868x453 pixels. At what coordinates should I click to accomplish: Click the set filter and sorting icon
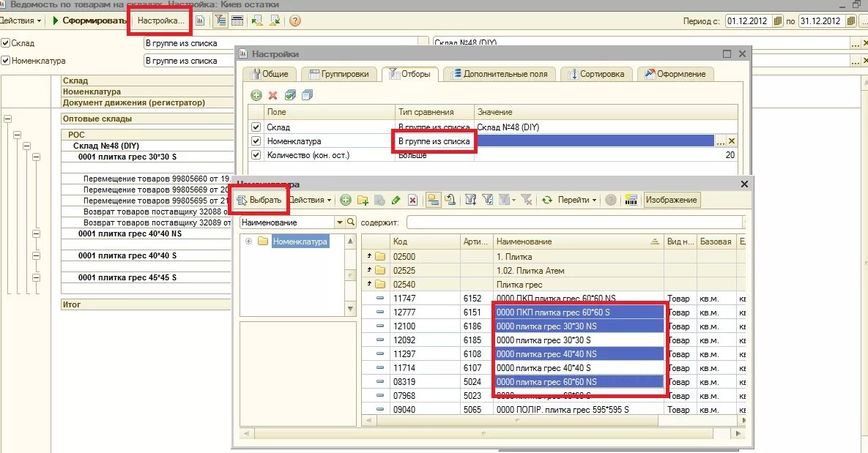[x=470, y=200]
